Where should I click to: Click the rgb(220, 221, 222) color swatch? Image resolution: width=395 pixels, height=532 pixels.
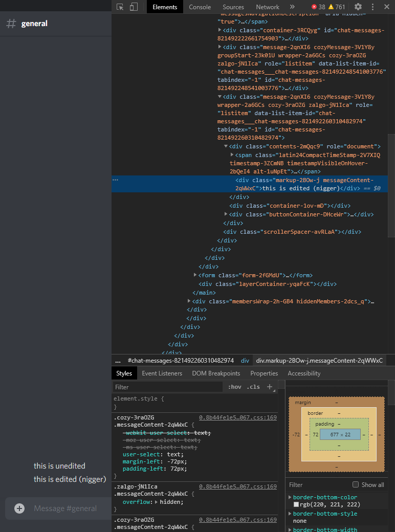click(296, 504)
